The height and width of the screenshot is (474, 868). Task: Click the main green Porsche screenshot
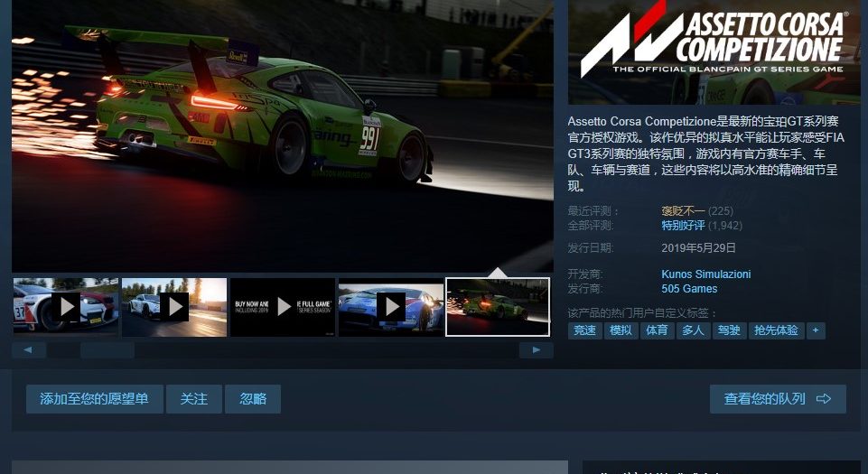click(x=283, y=135)
